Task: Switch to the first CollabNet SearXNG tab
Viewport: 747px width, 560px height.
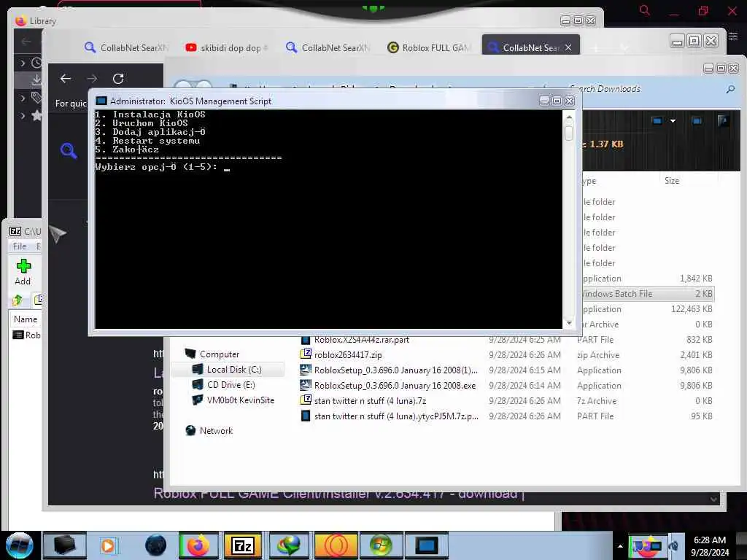Action: pyautogui.click(x=126, y=47)
